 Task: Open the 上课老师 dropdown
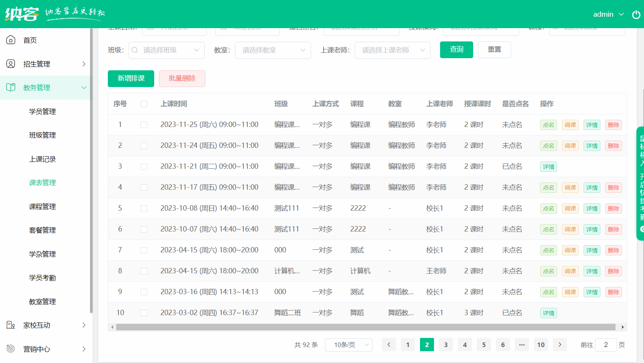[x=392, y=50]
